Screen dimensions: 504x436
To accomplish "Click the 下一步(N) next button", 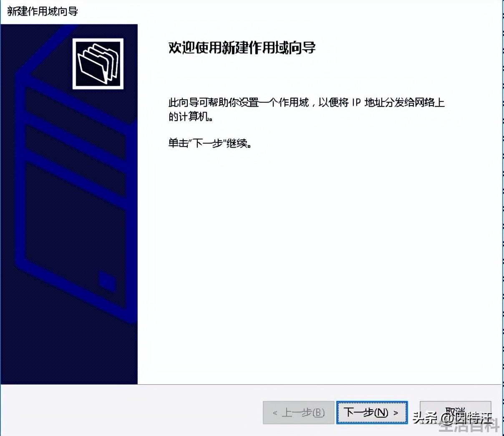I will [372, 413].
